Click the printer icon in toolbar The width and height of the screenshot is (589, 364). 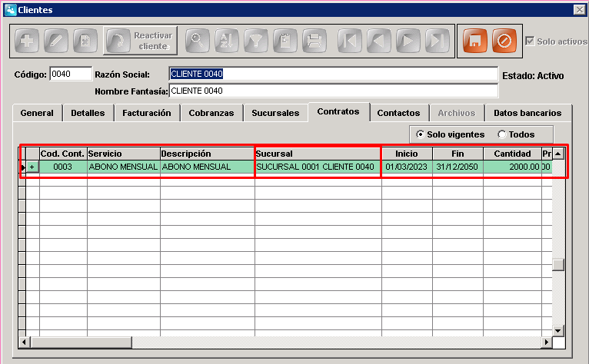coord(314,41)
